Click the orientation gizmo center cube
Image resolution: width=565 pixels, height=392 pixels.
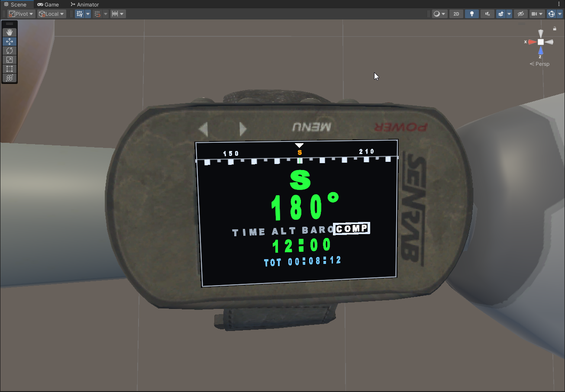(x=541, y=42)
